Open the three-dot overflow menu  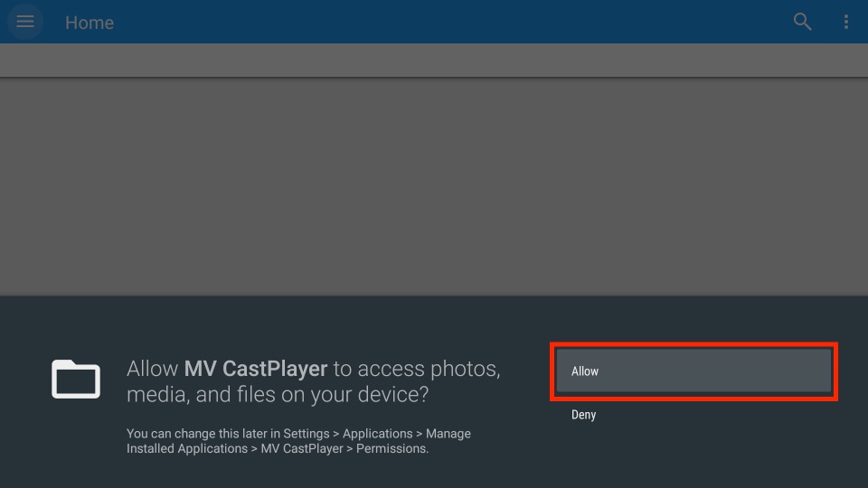(846, 22)
